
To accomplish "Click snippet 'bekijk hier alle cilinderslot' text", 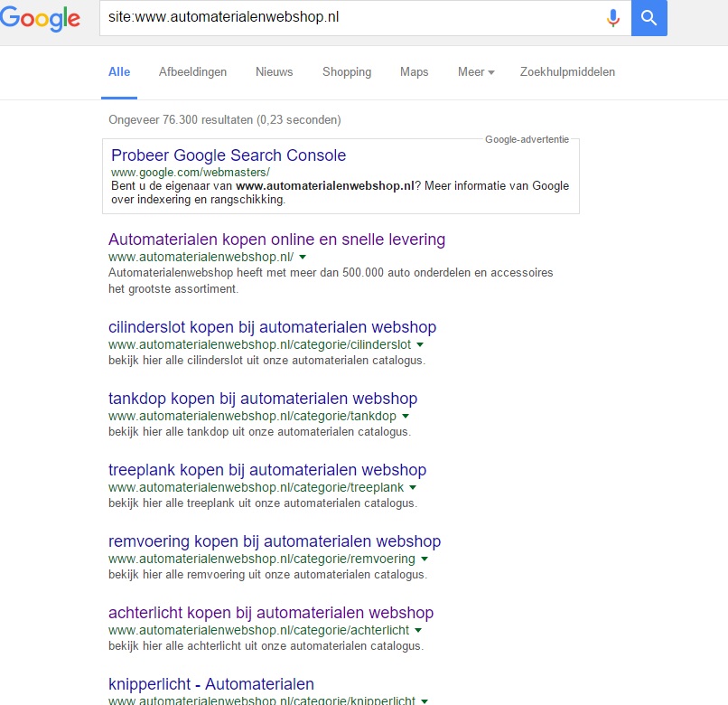I will pyautogui.click(x=266, y=361).
